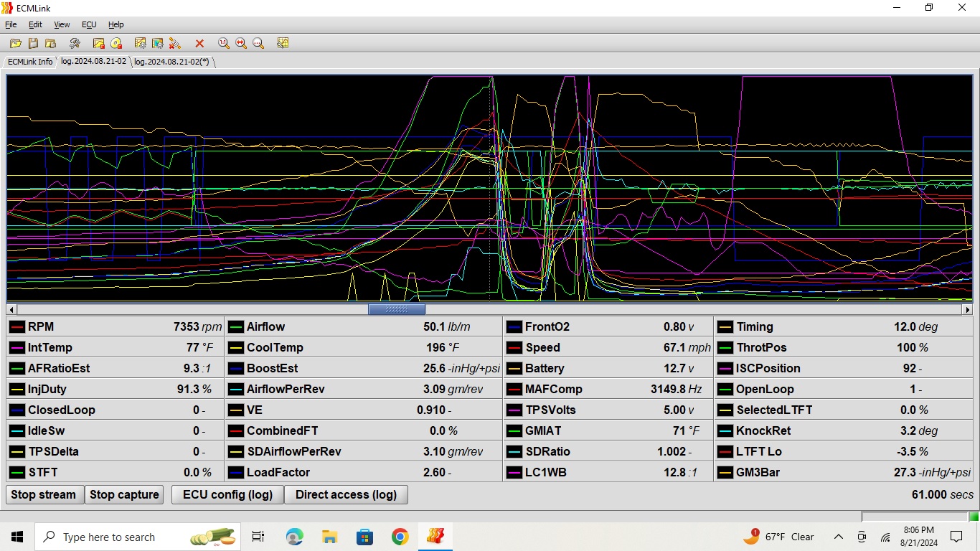Click the blue FrontO2 color swatch

coord(514,327)
